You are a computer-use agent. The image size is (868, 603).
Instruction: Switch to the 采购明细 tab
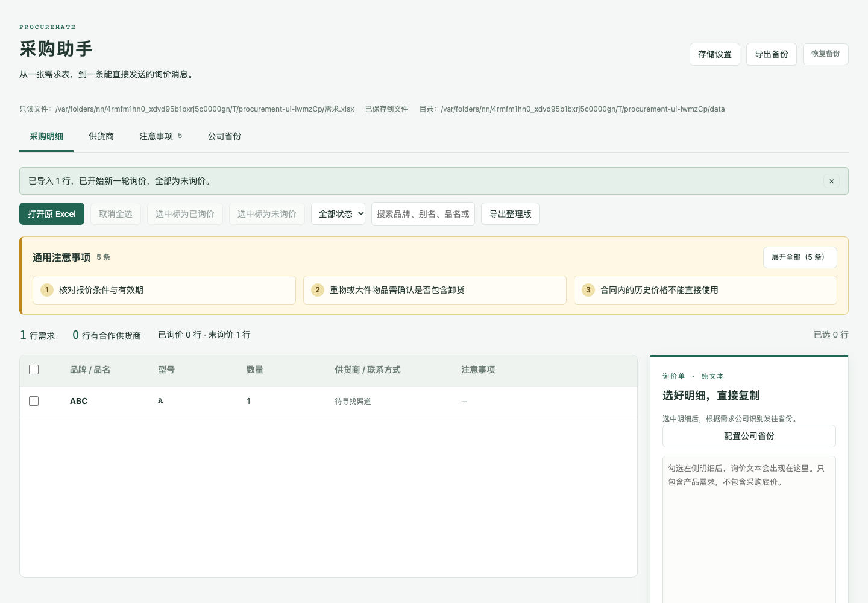46,136
